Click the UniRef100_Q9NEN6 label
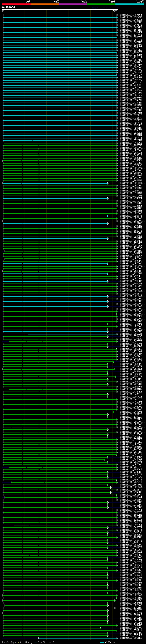The image size is (146, 644). pyautogui.click(x=131, y=492)
